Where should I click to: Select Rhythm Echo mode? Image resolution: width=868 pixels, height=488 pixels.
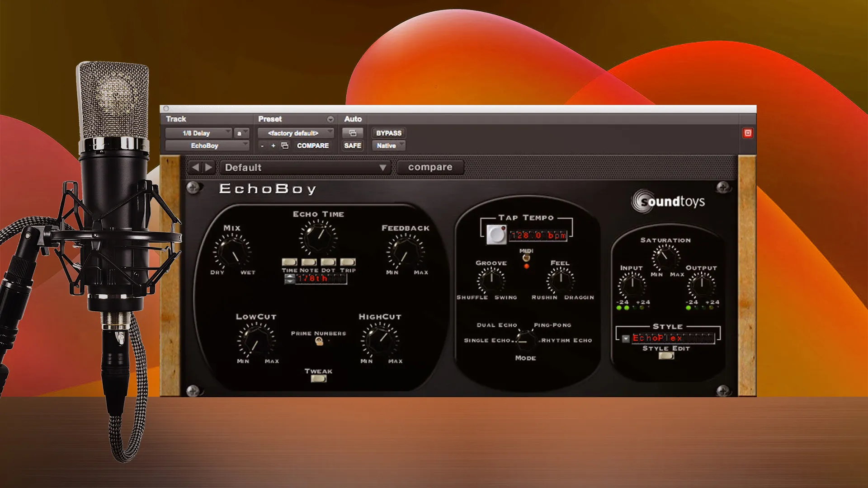[x=566, y=340]
